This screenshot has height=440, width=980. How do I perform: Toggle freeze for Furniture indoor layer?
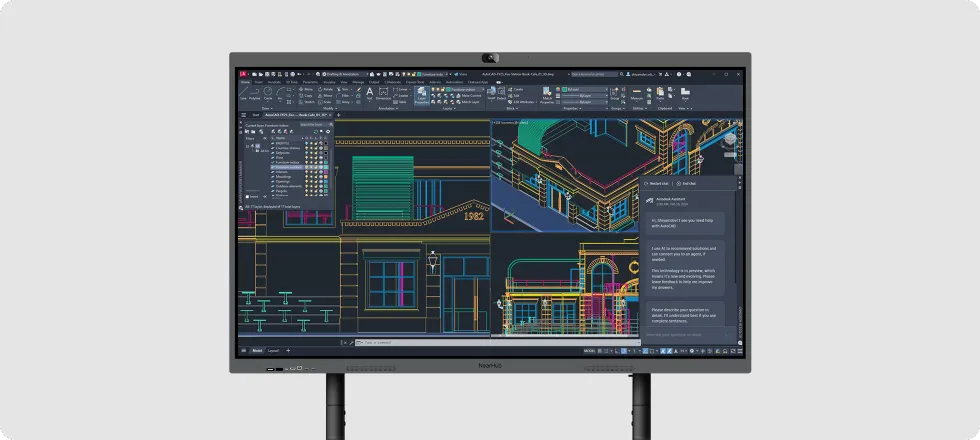311,162
